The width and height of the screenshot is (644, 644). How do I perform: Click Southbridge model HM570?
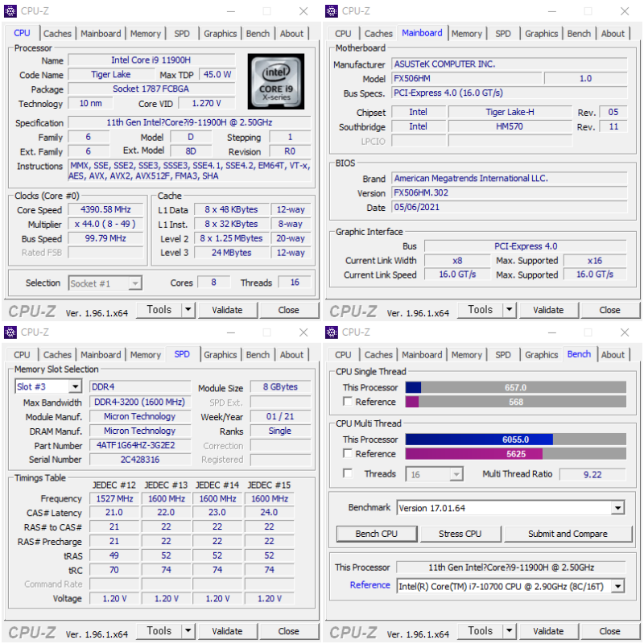point(510,126)
